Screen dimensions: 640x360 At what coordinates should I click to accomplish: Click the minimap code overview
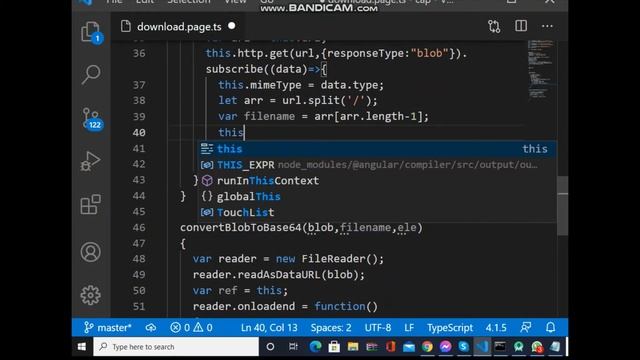pos(542,69)
